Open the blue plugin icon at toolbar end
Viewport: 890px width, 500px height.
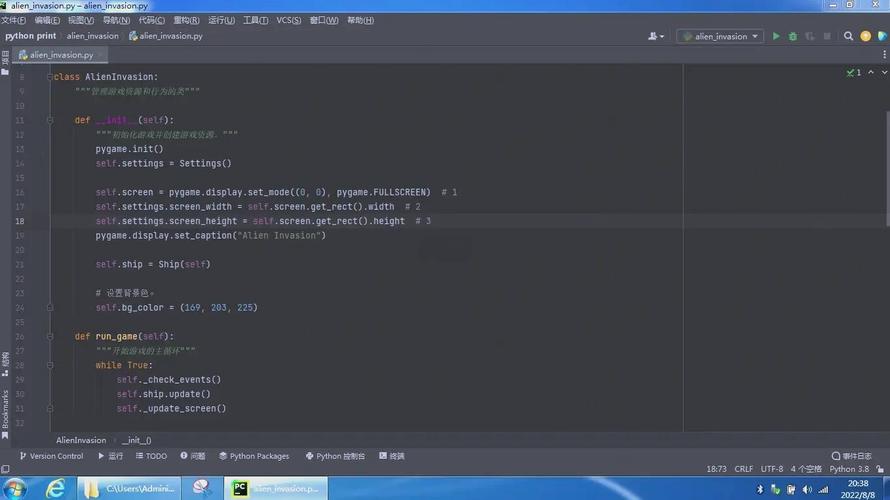click(x=882, y=36)
